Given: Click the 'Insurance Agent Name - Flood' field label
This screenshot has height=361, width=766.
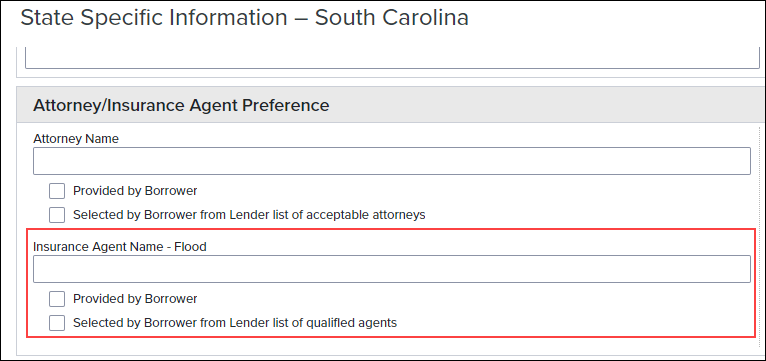Looking at the screenshot, I should coord(120,247).
